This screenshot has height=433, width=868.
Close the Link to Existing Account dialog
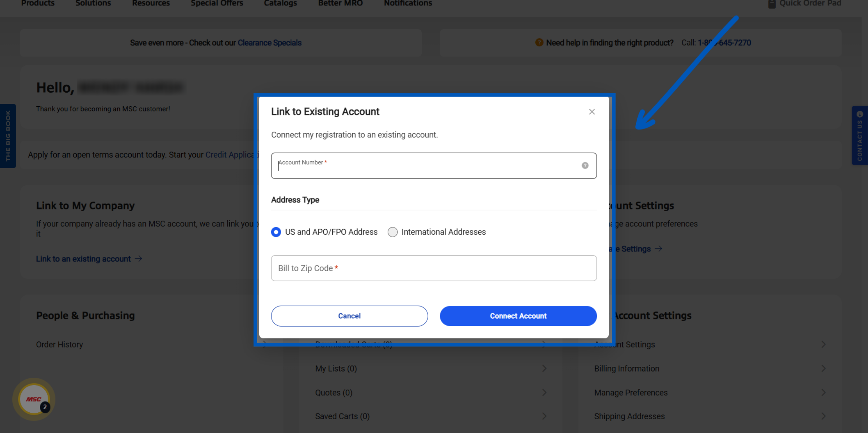coord(592,112)
